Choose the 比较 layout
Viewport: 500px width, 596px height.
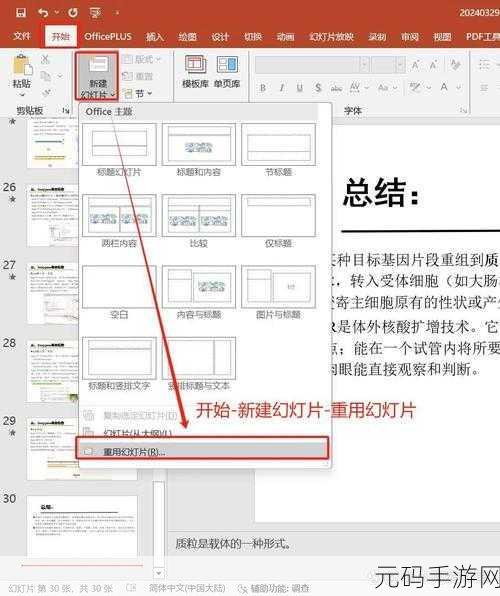[198, 221]
